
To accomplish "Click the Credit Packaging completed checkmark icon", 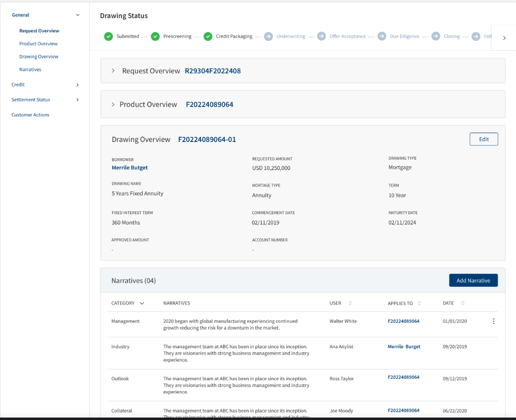I will (208, 36).
